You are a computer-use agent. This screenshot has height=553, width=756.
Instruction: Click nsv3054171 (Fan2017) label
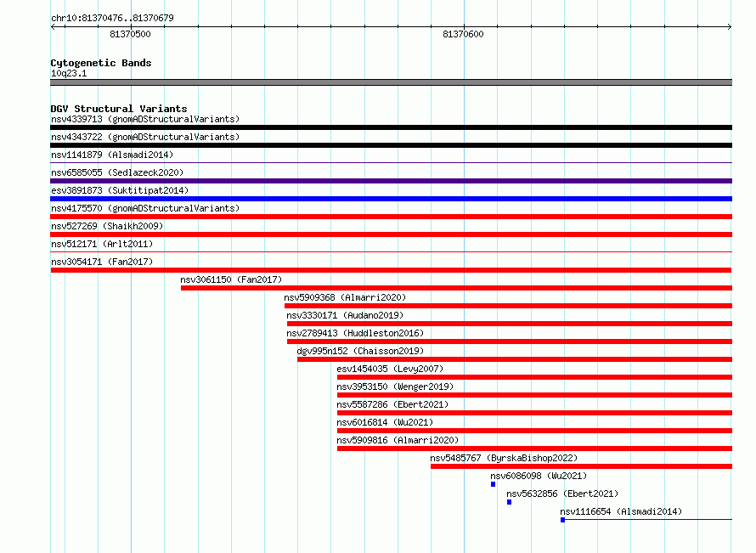[102, 262]
